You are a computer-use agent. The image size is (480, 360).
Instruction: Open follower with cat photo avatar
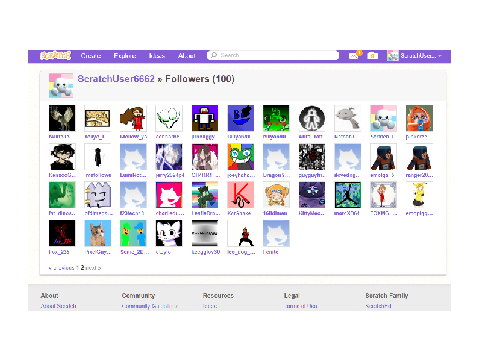coord(97,233)
